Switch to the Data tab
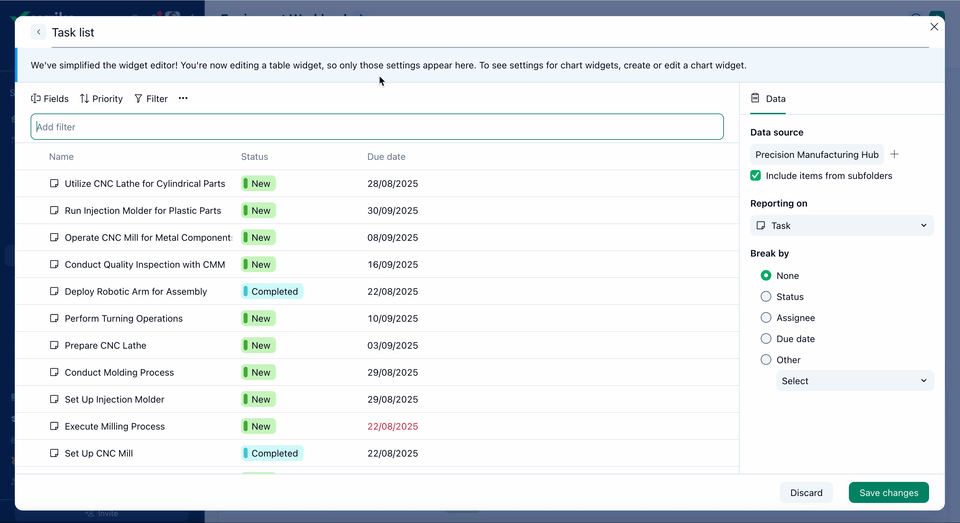The width and height of the screenshot is (960, 523). [x=768, y=99]
